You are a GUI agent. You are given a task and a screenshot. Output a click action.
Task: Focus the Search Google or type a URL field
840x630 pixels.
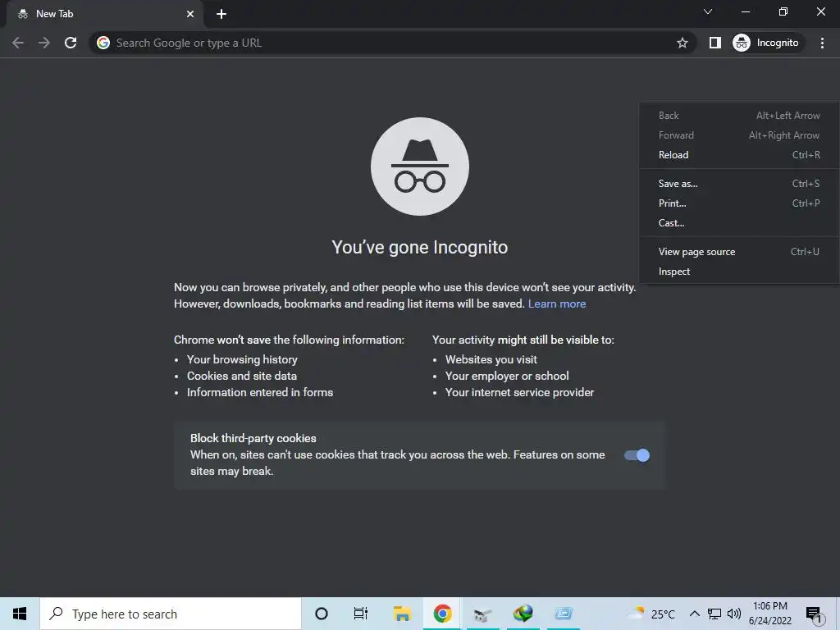point(394,43)
